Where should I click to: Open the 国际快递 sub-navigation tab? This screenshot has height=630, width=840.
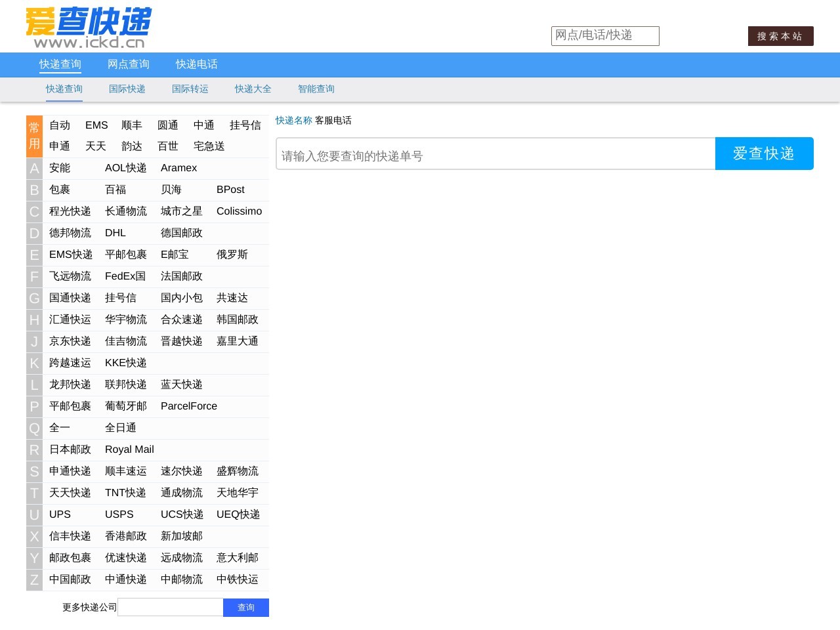coord(127,89)
